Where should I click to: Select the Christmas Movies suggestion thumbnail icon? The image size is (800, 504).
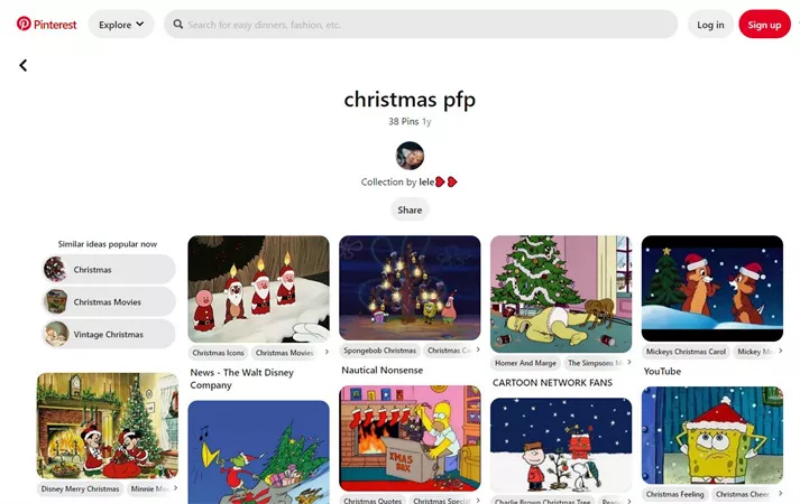pos(56,301)
